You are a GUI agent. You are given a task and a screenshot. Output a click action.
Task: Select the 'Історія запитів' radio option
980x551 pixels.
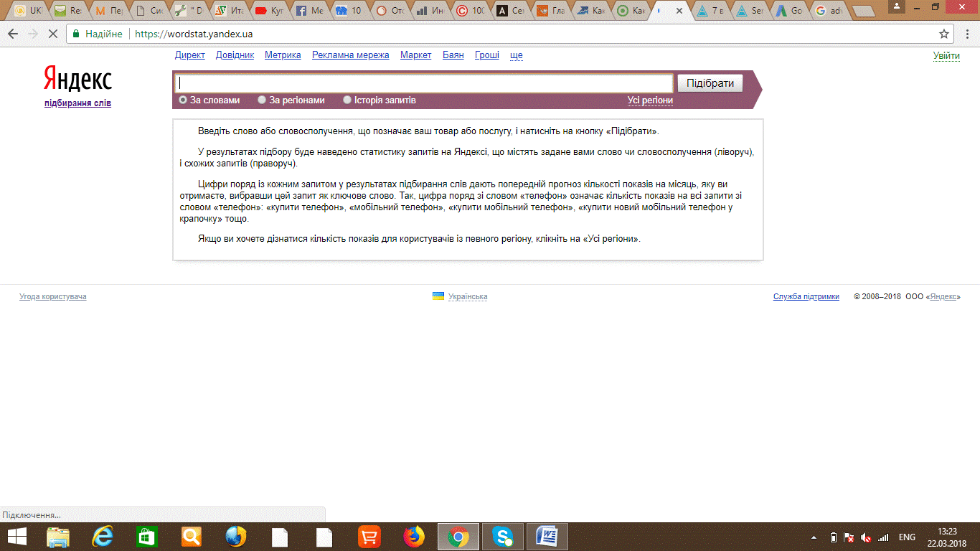click(347, 100)
